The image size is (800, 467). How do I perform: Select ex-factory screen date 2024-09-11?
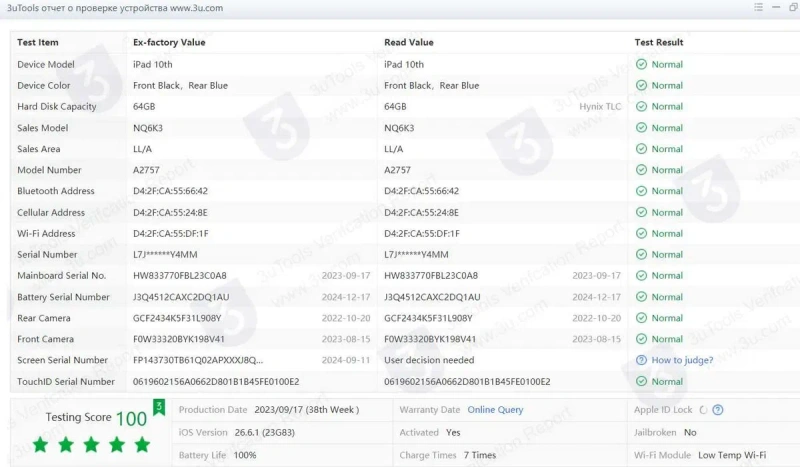pos(346,360)
